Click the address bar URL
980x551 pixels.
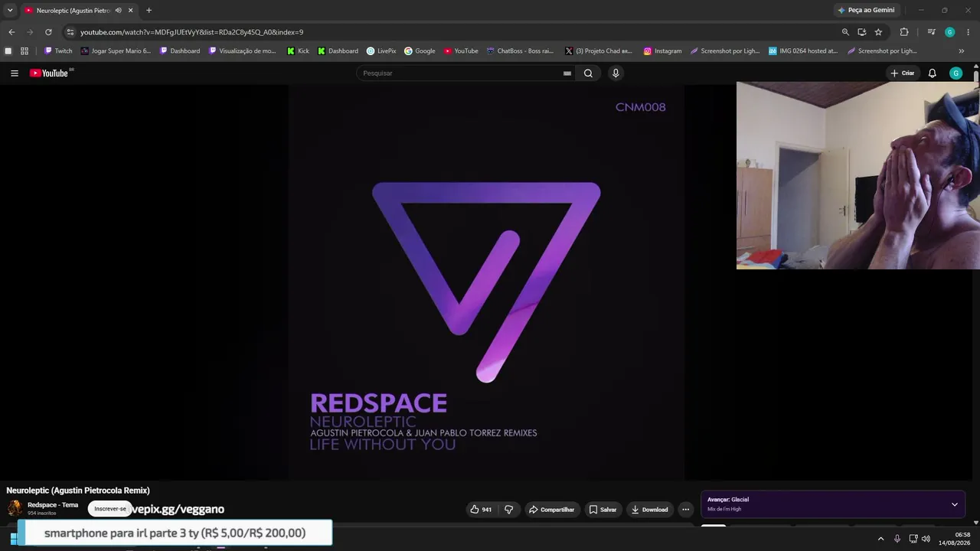pyautogui.click(x=191, y=32)
